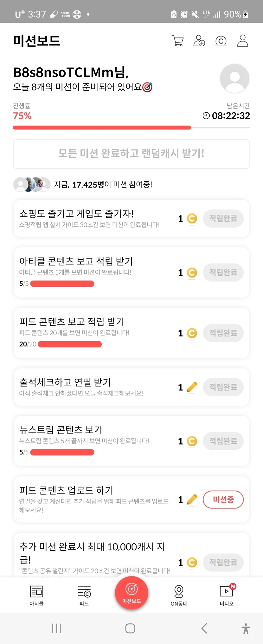Tap the invite friend icon
Viewport: 263px width, 644px height.
199,41
